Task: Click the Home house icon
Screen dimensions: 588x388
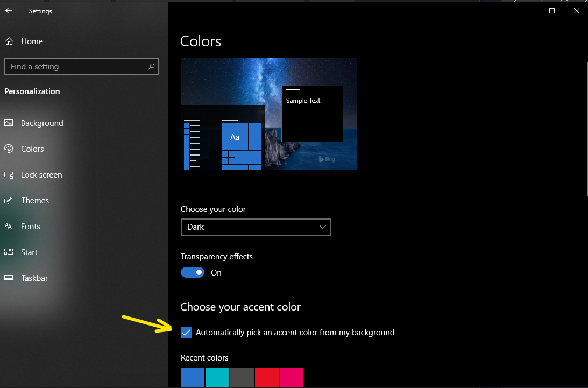Action: [9, 41]
